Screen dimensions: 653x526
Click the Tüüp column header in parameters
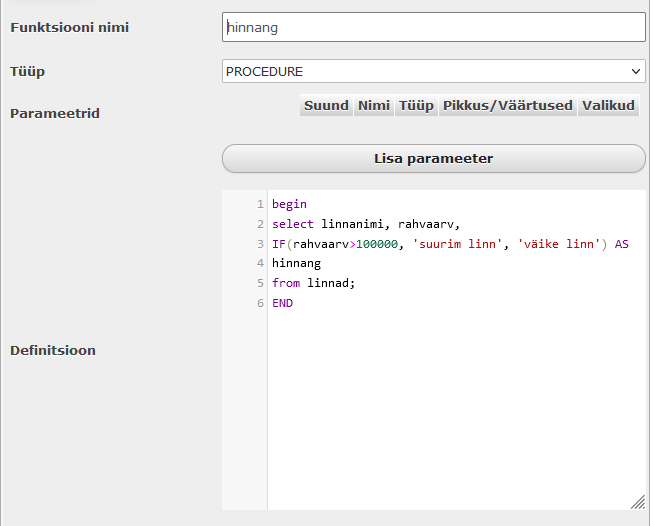(x=416, y=105)
